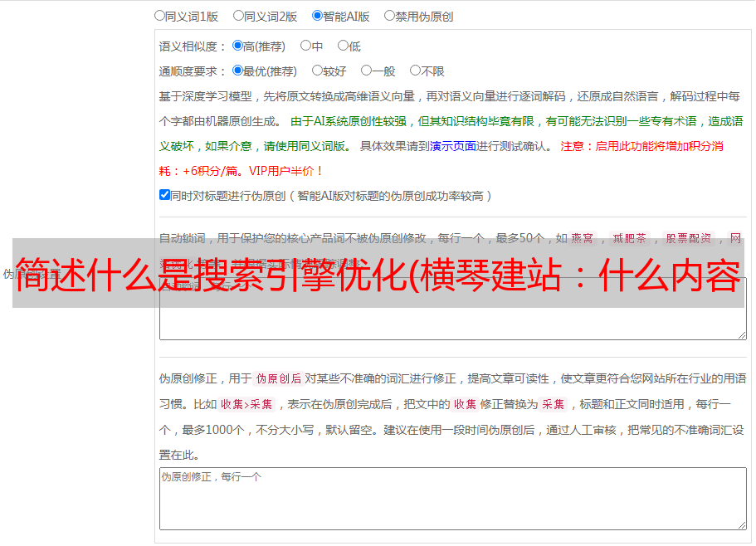
Task: Click the red VIP用户半价 notice text
Action: pos(285,171)
